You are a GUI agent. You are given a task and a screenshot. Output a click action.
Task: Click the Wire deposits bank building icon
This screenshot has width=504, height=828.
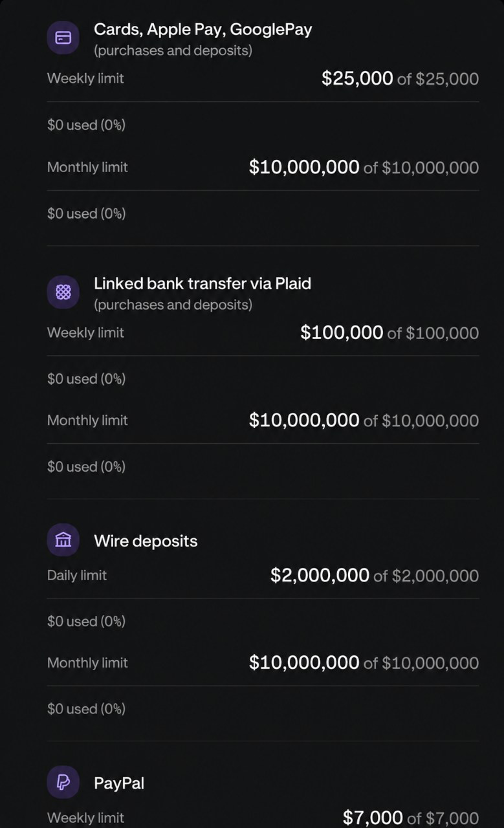tap(63, 540)
